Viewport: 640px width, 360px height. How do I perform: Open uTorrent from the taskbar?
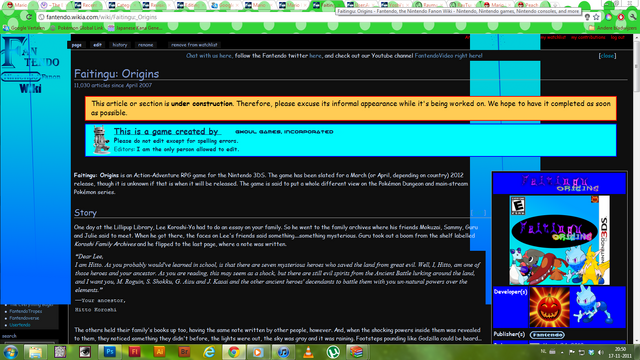(x=333, y=352)
